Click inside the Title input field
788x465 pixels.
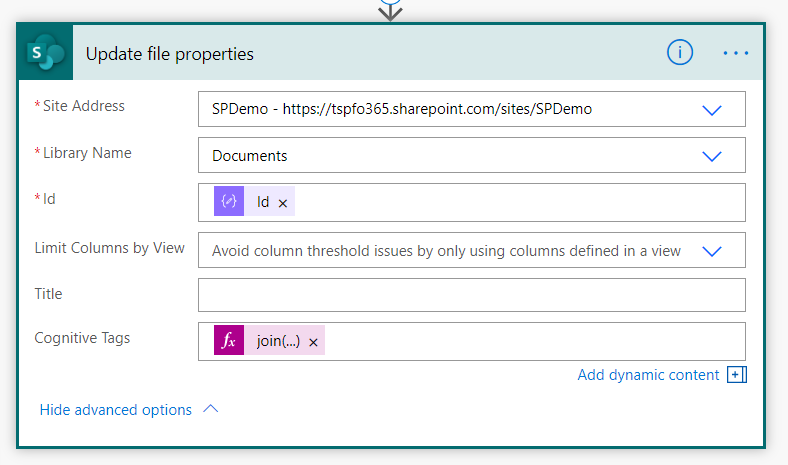click(471, 295)
